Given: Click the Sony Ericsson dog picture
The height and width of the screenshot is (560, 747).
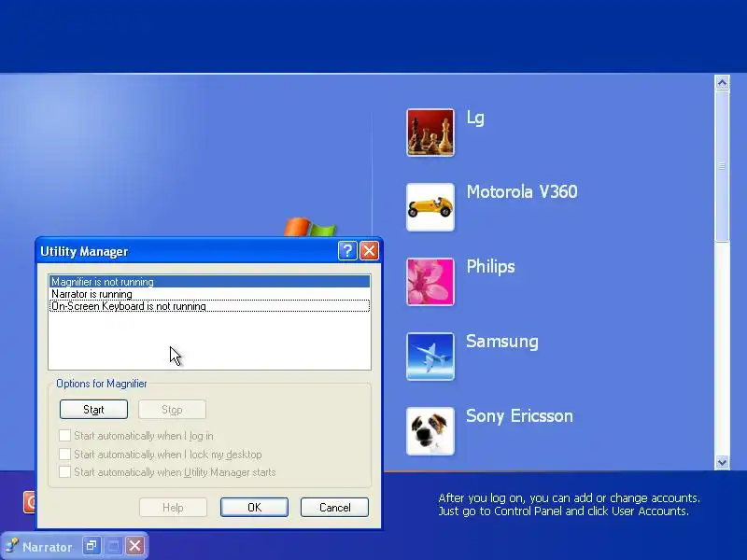Looking at the screenshot, I should click(430, 431).
